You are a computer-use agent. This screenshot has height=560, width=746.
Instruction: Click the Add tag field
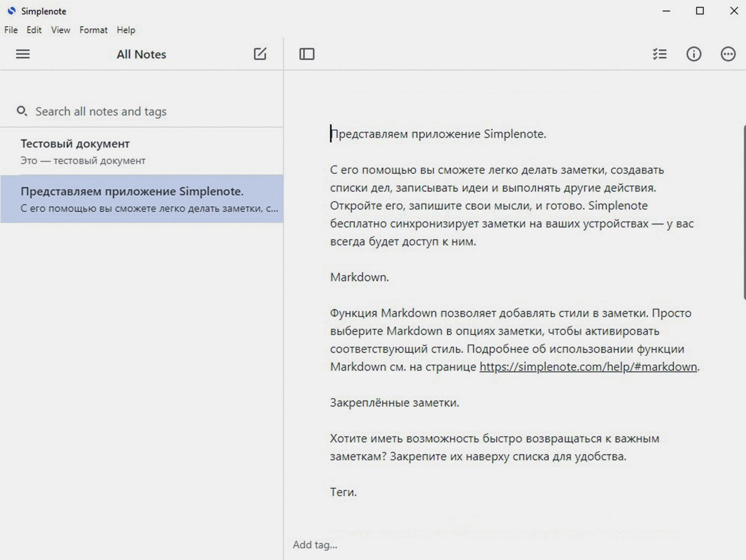(x=315, y=544)
